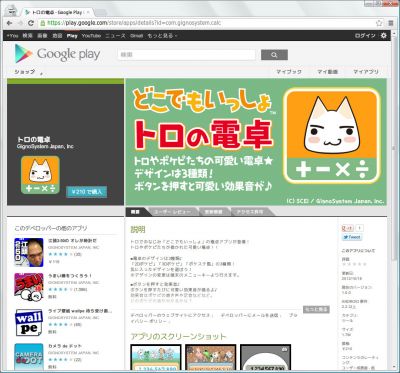Expand the もっと見る menu in Google bar
The height and width of the screenshot is (373, 400).
[162, 36]
